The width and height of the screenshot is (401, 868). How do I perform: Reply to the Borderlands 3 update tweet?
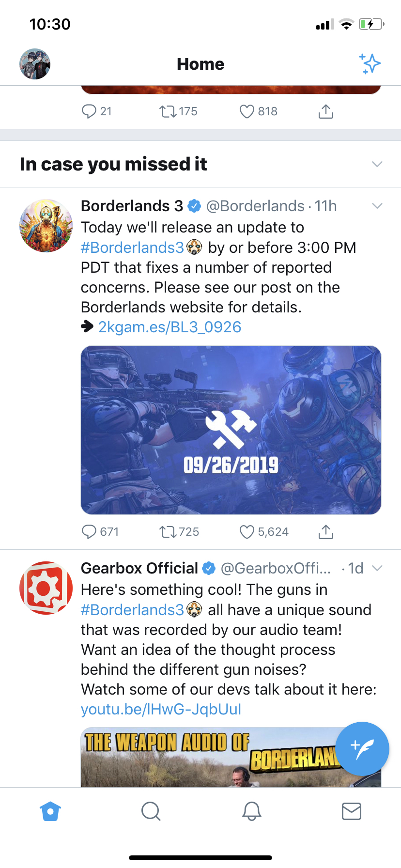(x=89, y=532)
